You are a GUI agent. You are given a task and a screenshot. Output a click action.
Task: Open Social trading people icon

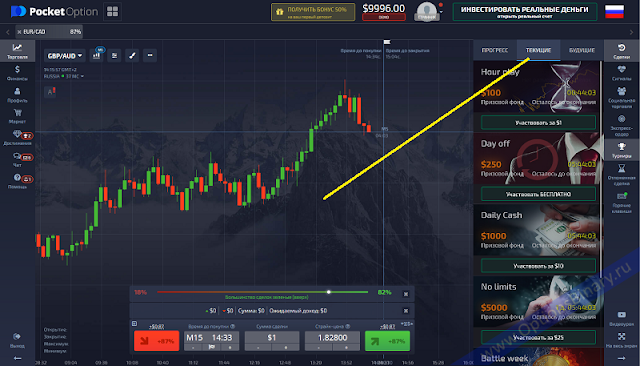click(621, 97)
